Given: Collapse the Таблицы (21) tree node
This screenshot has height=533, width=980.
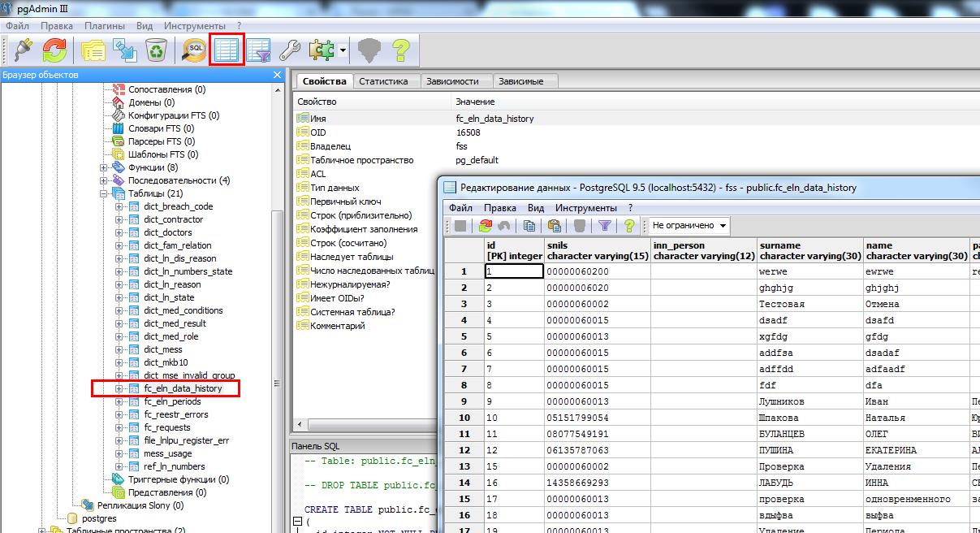Looking at the screenshot, I should coord(104,193).
